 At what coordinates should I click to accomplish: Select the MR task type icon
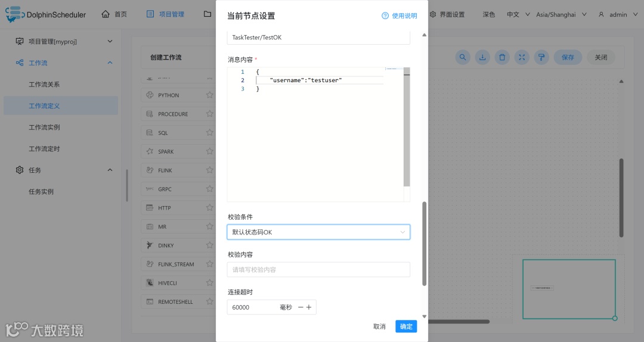click(150, 226)
